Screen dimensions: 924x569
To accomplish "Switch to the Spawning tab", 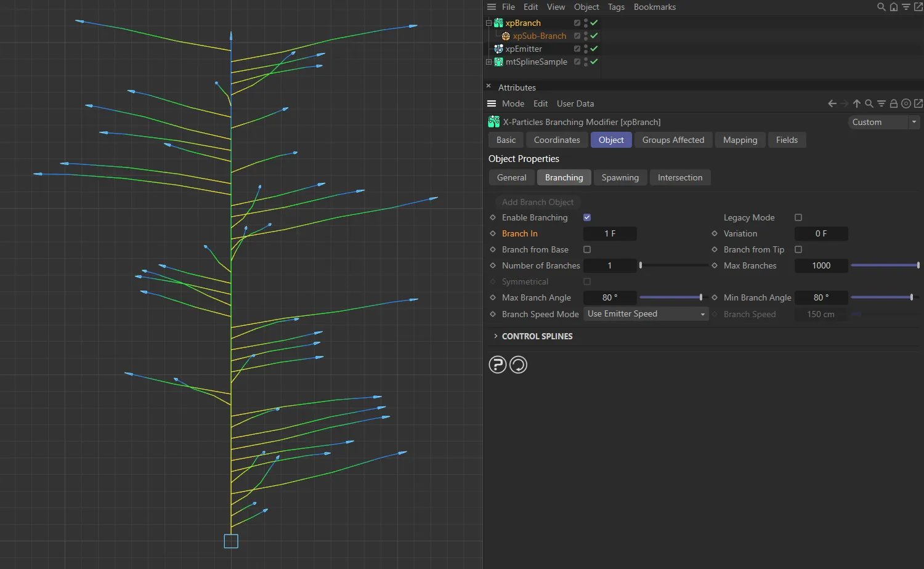I will click(x=620, y=177).
